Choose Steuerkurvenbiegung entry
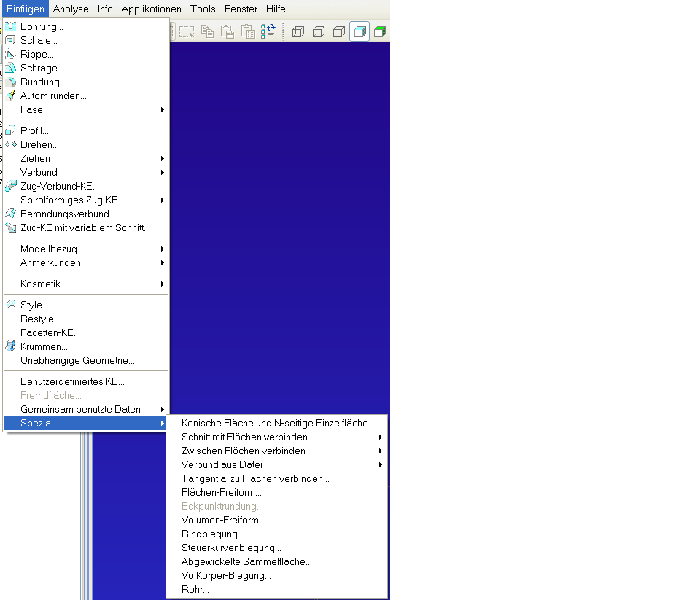This screenshot has height=600, width=700. click(277, 548)
